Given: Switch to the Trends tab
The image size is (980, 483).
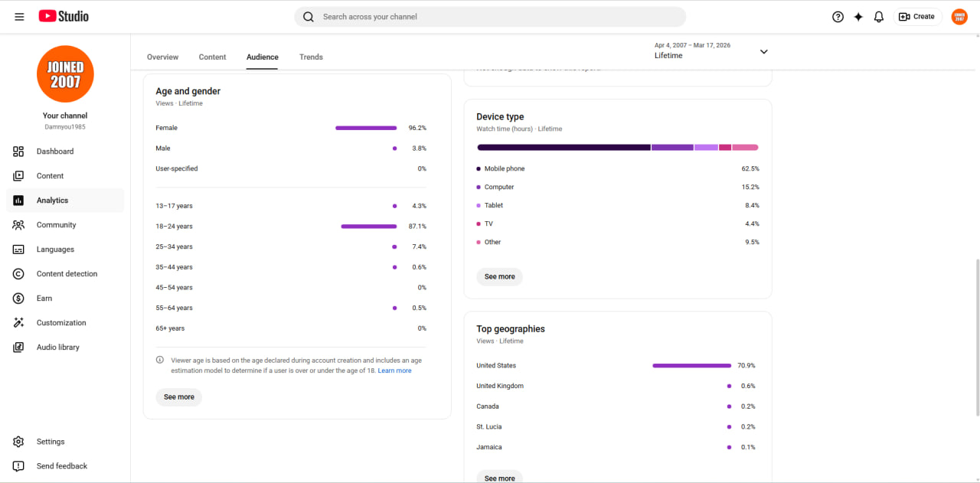Looking at the screenshot, I should (311, 57).
